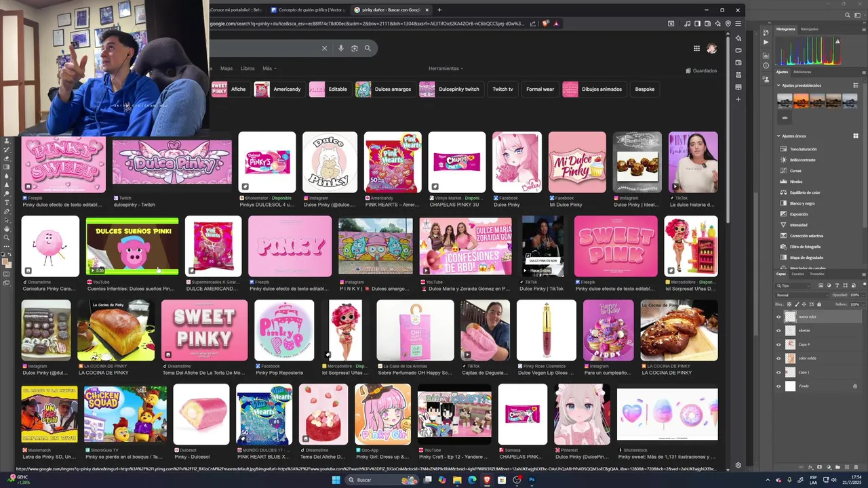Click the magnifying glass search icon in Google
Viewport: 868px width, 488px height.
368,48
